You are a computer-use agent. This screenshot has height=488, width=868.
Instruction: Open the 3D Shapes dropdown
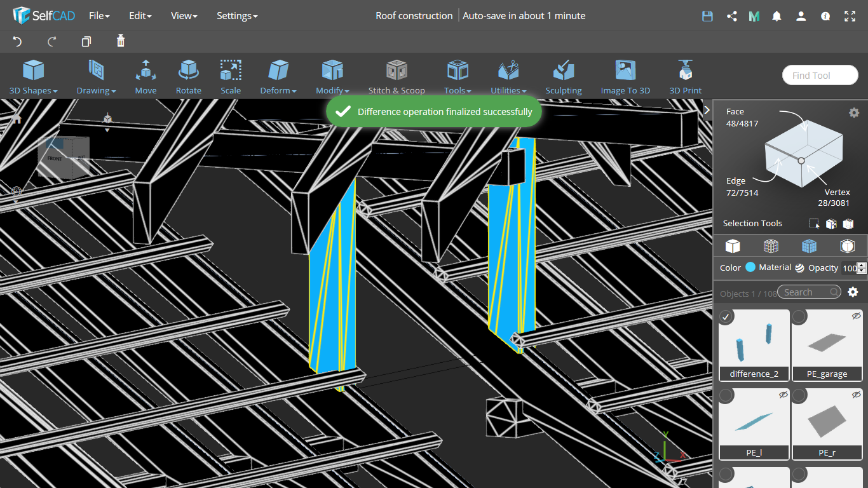click(x=33, y=77)
